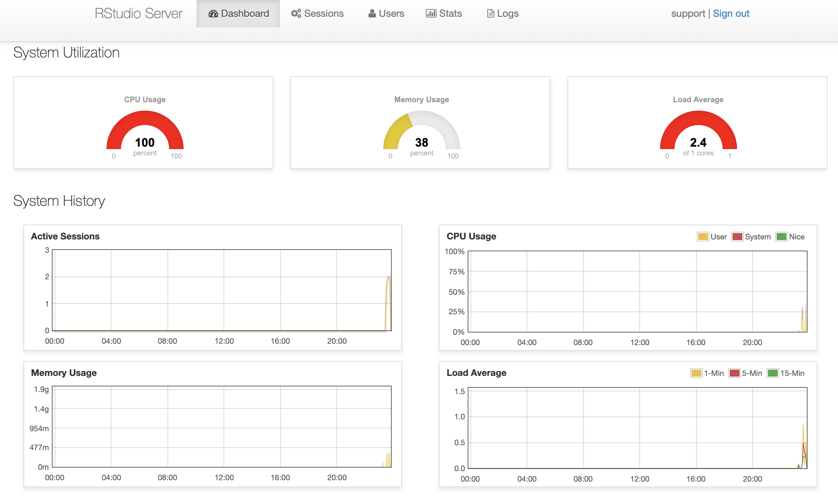Click the User legend color swatch

click(703, 237)
